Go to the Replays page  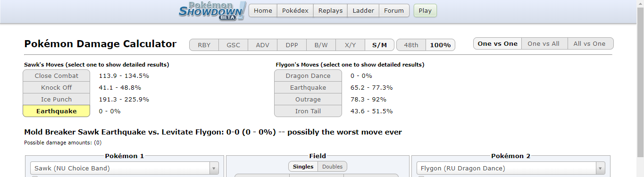click(x=330, y=11)
